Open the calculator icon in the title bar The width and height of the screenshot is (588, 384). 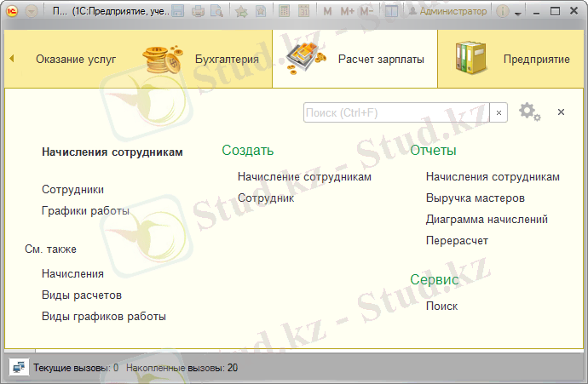click(x=283, y=12)
